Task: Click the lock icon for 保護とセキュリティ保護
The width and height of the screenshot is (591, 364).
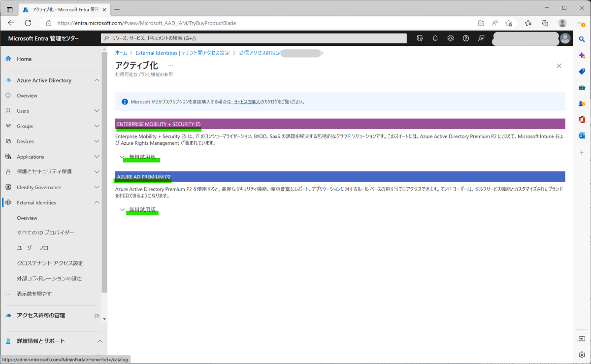Action: coord(8,172)
